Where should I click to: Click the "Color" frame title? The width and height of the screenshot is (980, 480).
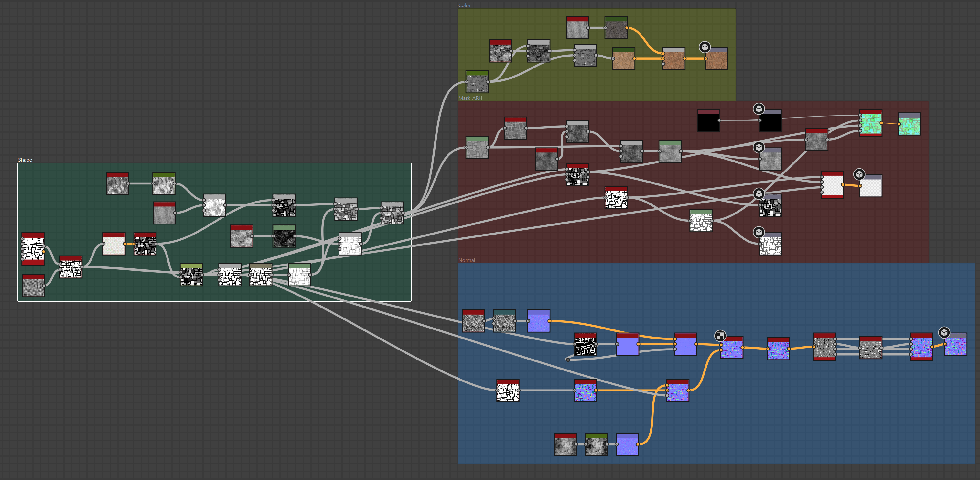(464, 5)
